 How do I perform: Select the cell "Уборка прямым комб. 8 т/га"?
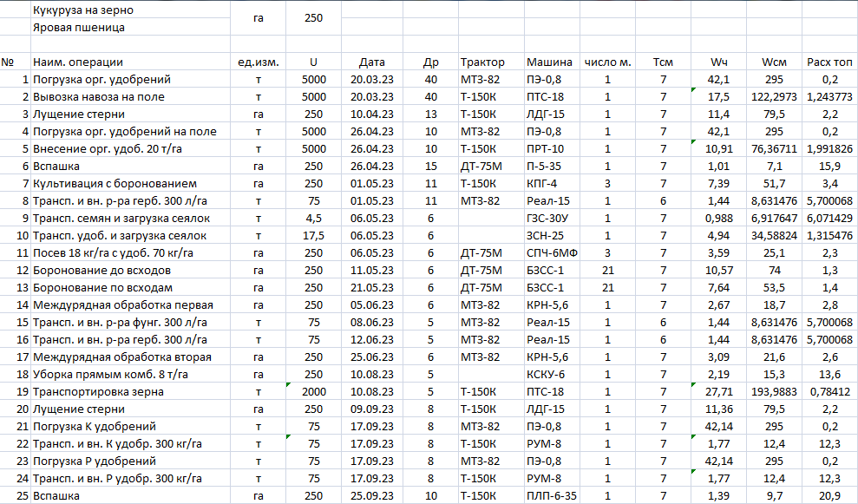coord(130,374)
